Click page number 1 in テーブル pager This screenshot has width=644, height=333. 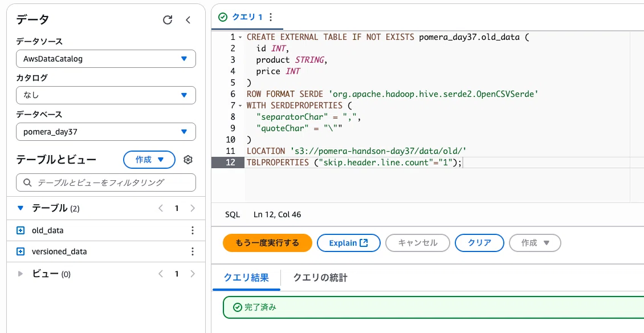click(x=177, y=208)
